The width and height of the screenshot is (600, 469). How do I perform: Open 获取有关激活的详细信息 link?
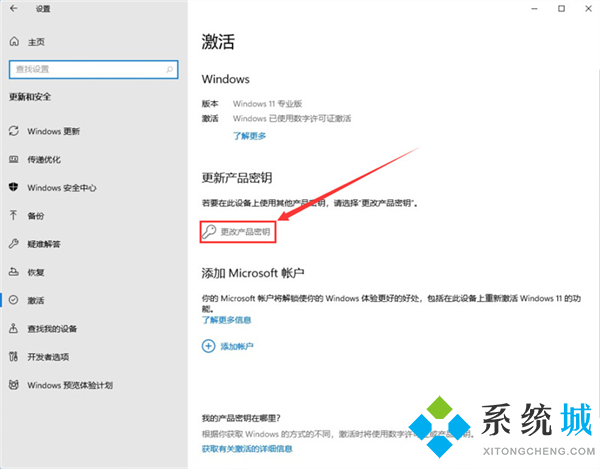coord(247,448)
